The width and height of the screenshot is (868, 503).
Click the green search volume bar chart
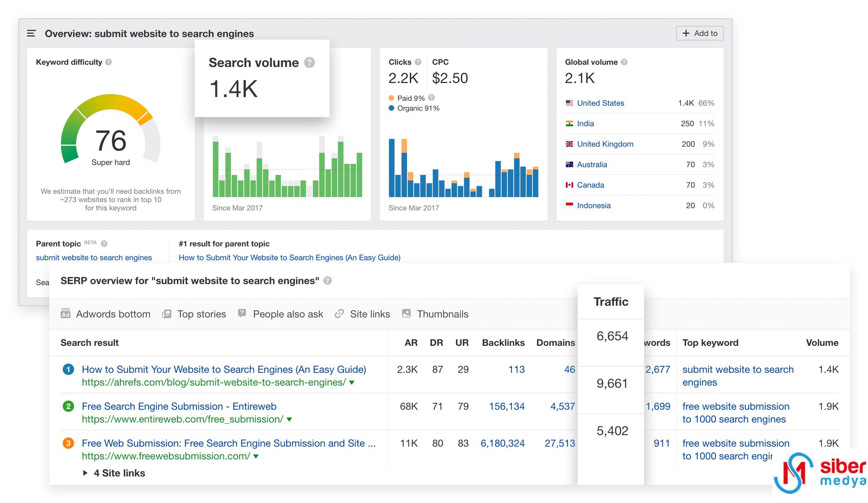pos(287,167)
